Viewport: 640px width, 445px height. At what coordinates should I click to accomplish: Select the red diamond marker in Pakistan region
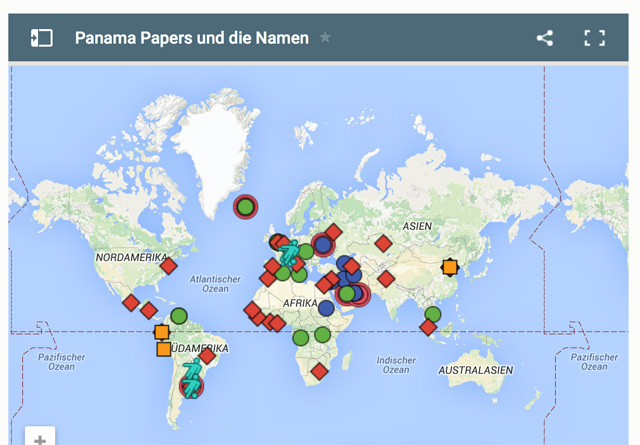click(x=386, y=279)
